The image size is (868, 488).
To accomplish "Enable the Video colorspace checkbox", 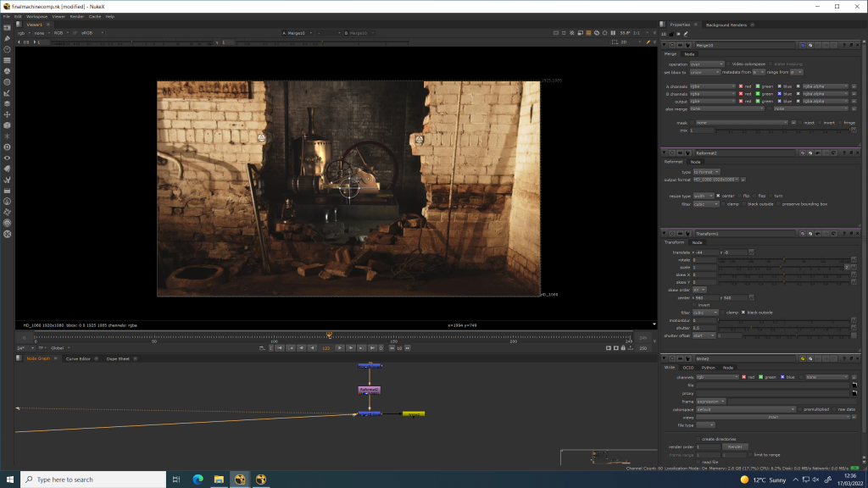I will 728,64.
